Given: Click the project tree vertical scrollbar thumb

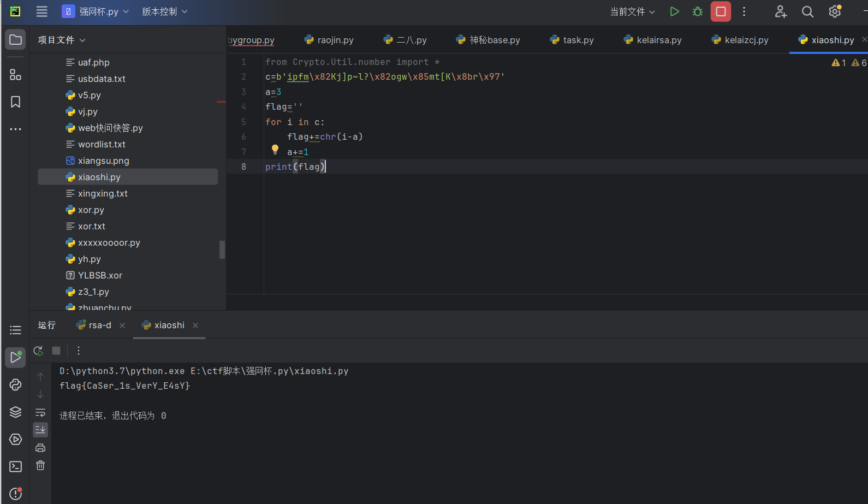Looking at the screenshot, I should tap(222, 250).
